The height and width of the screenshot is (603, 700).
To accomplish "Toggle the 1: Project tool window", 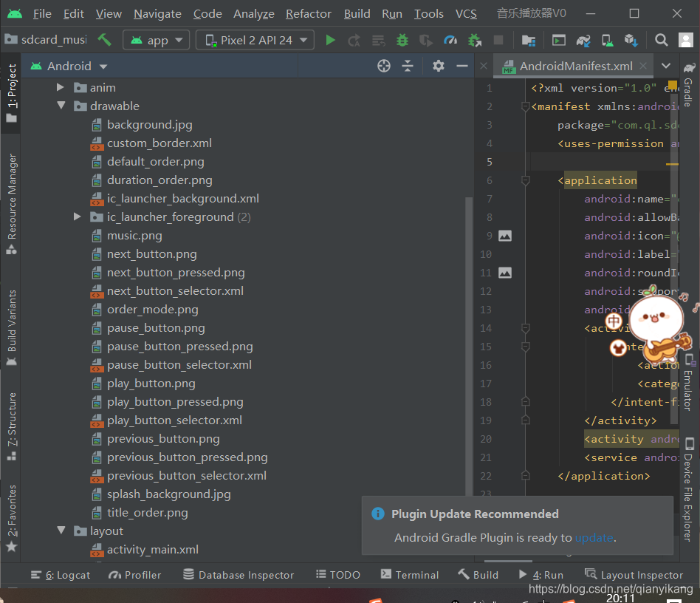I will pyautogui.click(x=12, y=93).
